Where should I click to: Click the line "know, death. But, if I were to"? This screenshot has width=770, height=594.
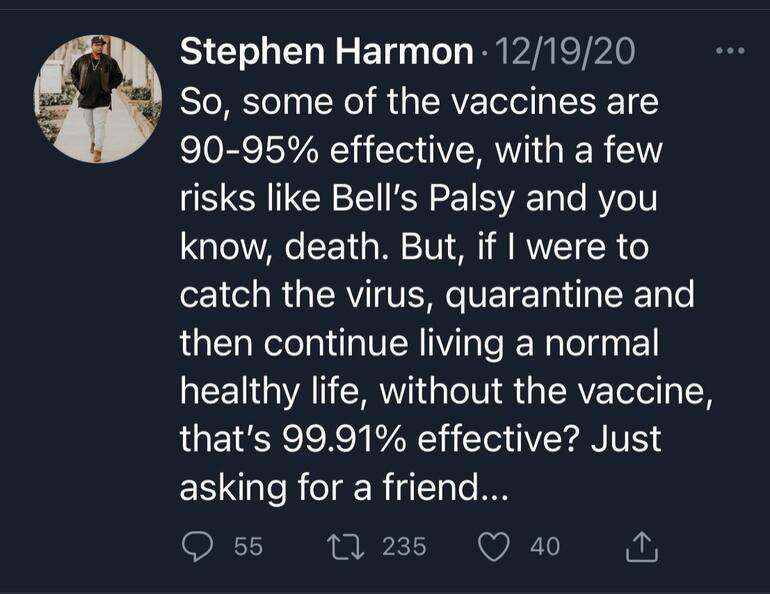415,246
